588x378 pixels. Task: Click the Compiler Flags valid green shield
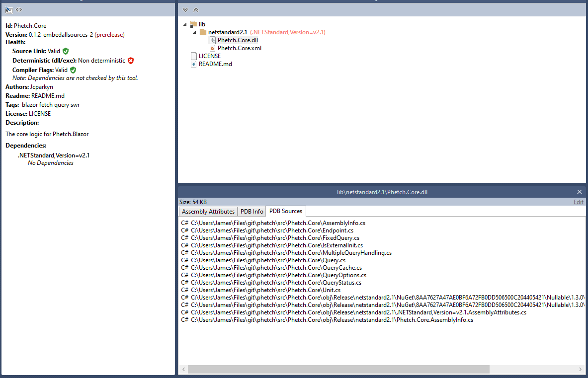pos(73,70)
